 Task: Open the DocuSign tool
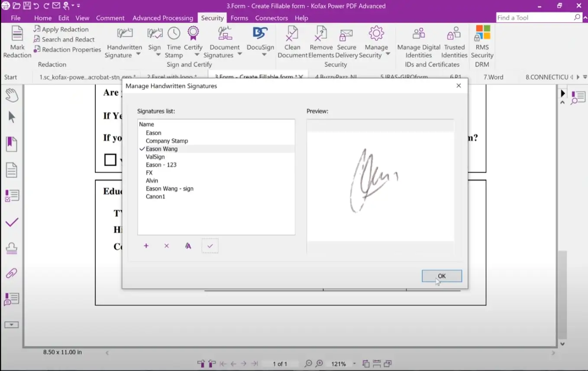tap(260, 34)
